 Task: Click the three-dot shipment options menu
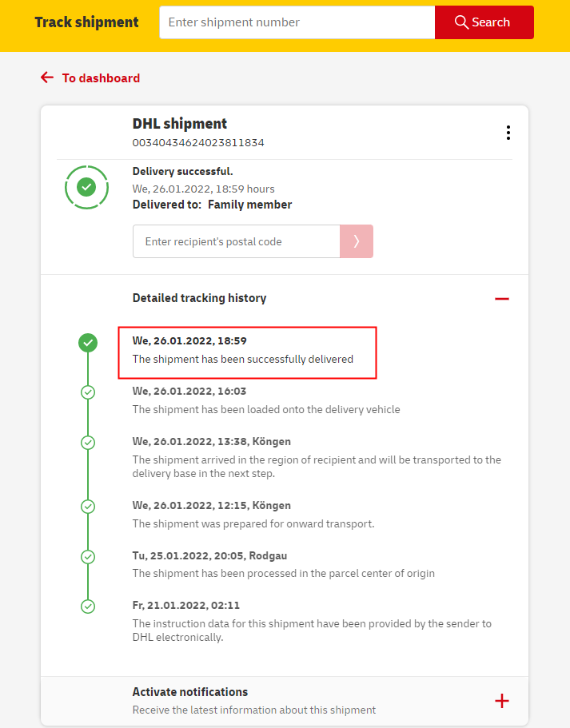coord(508,133)
